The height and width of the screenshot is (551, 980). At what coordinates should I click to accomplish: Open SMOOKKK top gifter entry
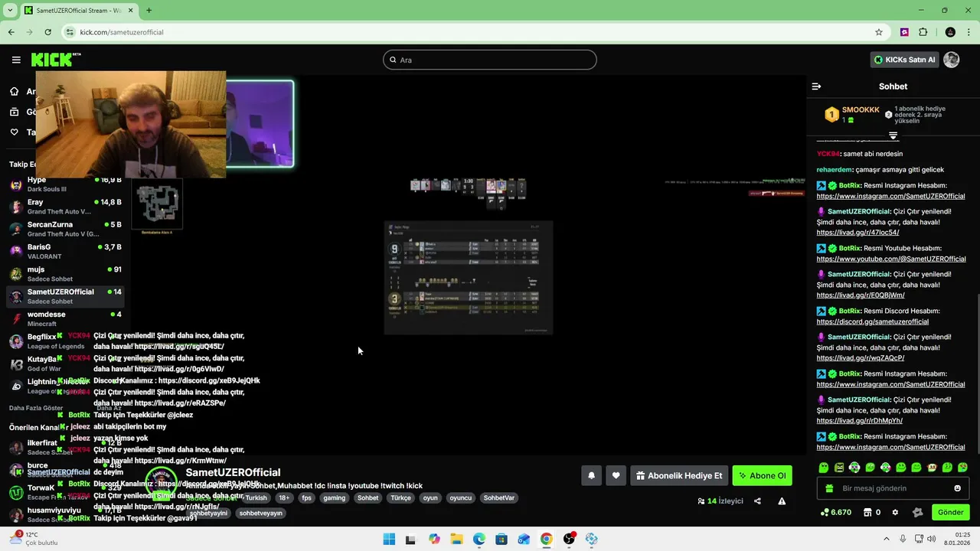click(851, 114)
